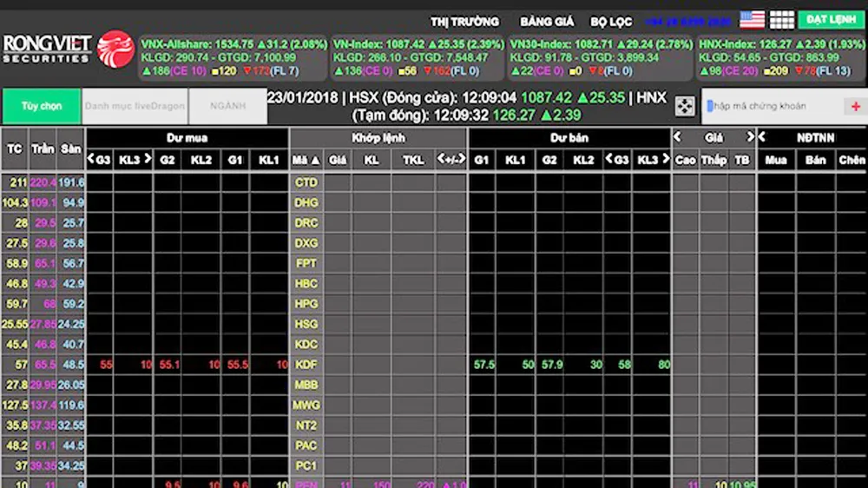This screenshot has height=488, width=868.
Task: Switch language via the US flag icon
Action: (x=752, y=20)
